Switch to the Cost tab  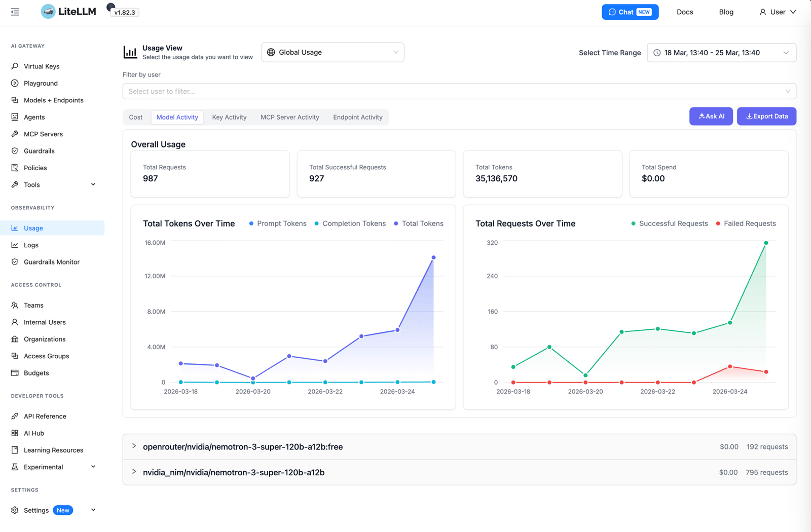tap(136, 117)
